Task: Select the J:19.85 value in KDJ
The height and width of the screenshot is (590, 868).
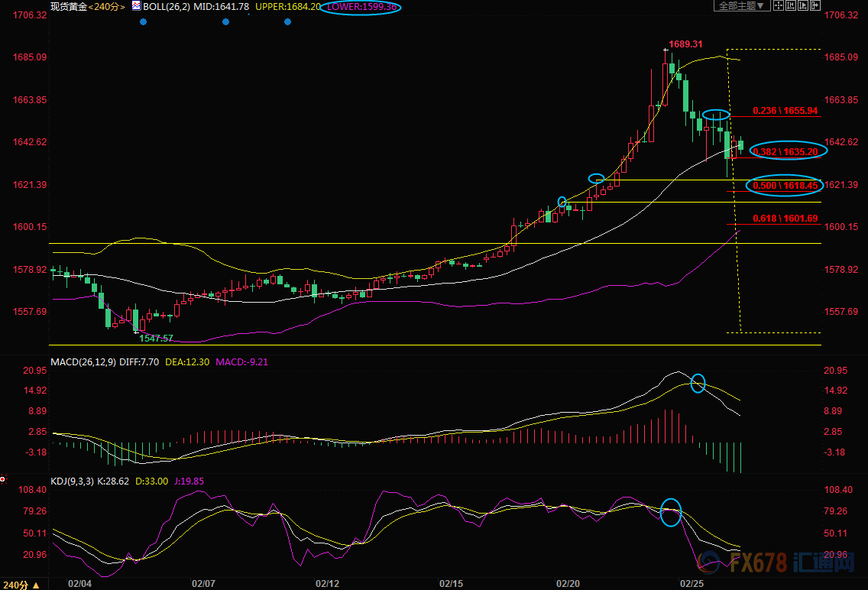Action: pos(189,481)
